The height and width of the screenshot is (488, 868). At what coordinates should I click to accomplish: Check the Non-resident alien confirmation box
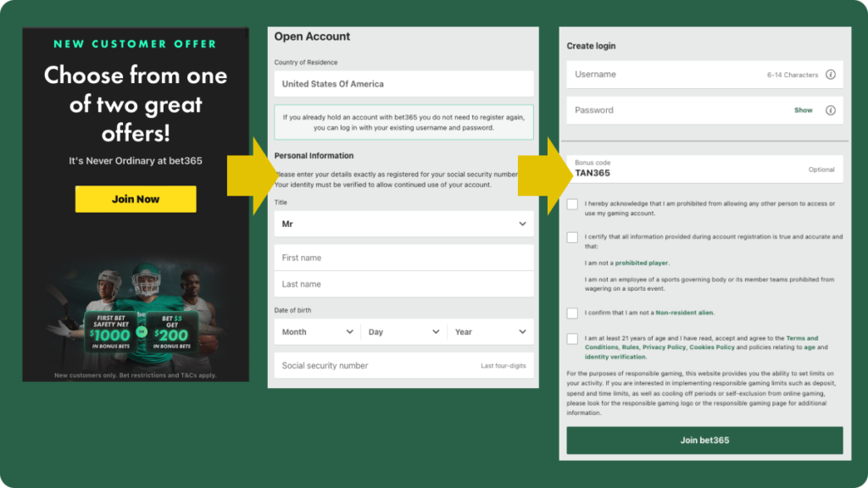click(x=572, y=313)
